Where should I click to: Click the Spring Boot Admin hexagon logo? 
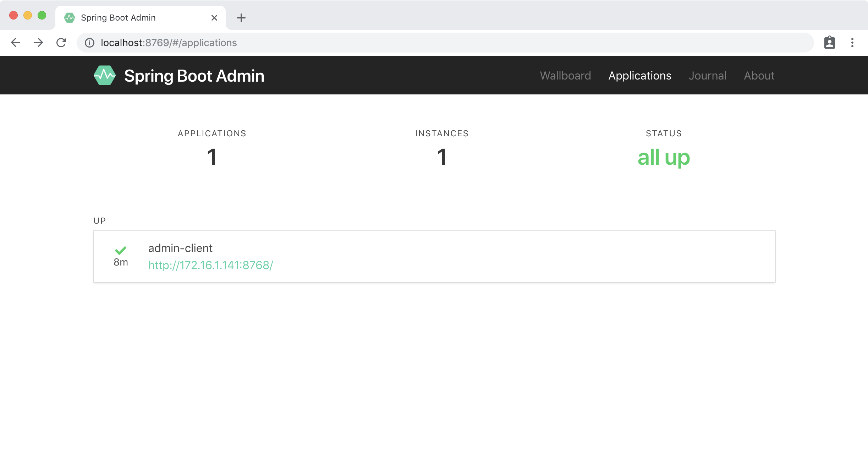104,75
